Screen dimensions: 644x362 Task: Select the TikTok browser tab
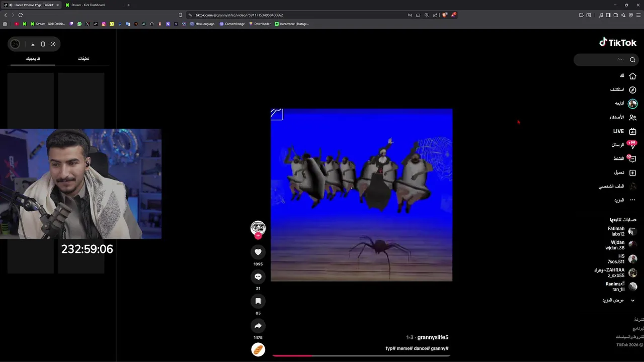(x=32, y=5)
